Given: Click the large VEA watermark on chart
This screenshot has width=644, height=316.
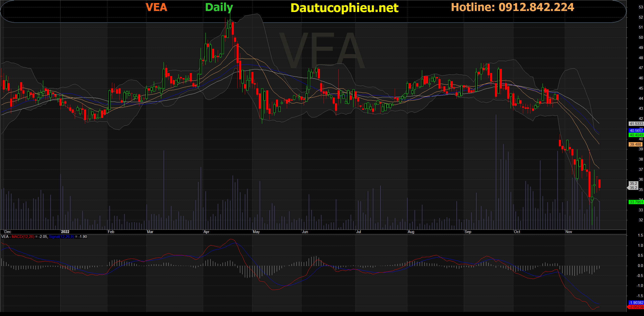Looking at the screenshot, I should [321, 50].
